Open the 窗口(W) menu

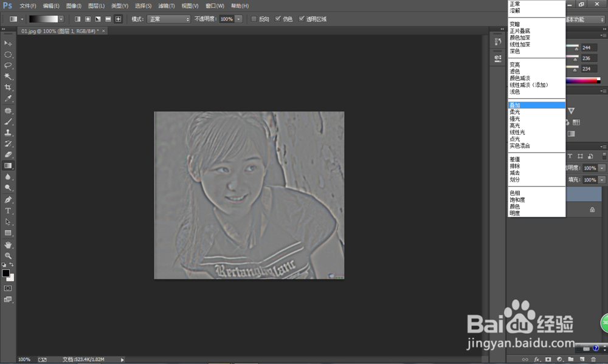pyautogui.click(x=215, y=6)
